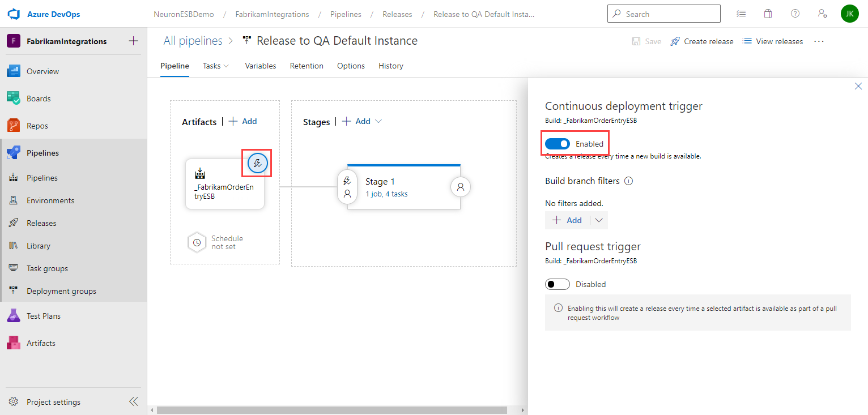Switch to the History tab
Viewport: 868px width, 415px height.
click(x=391, y=66)
